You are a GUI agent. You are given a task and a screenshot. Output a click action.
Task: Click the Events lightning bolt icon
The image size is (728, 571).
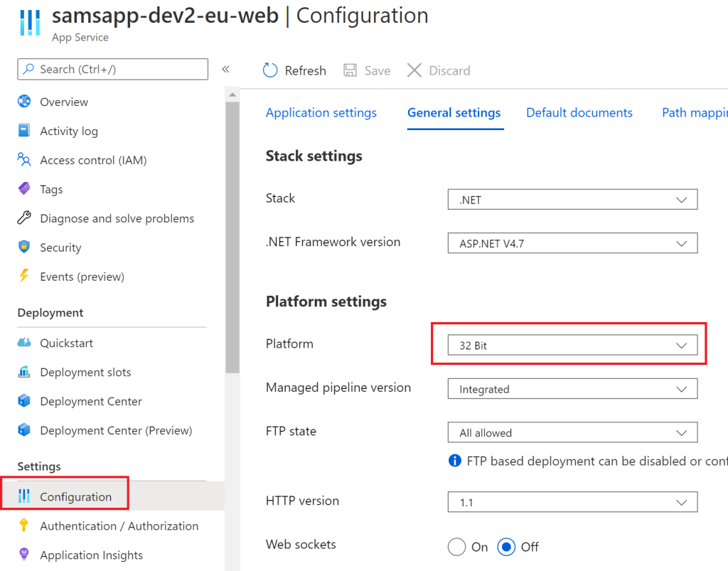click(24, 277)
